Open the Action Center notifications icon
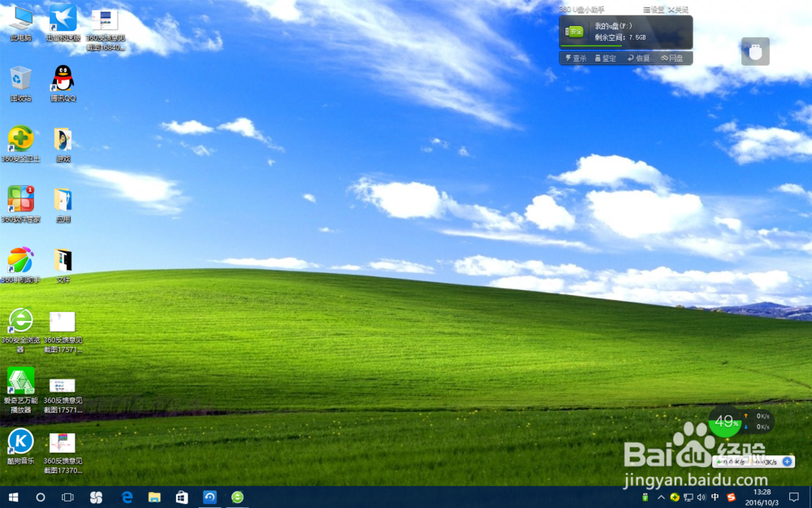The width and height of the screenshot is (812, 508). click(x=793, y=497)
